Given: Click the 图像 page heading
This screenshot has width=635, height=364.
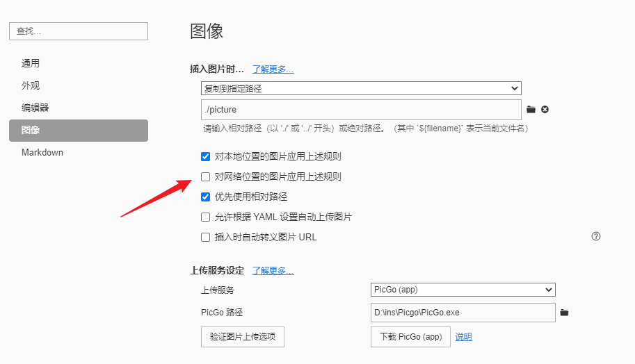Looking at the screenshot, I should point(207,31).
